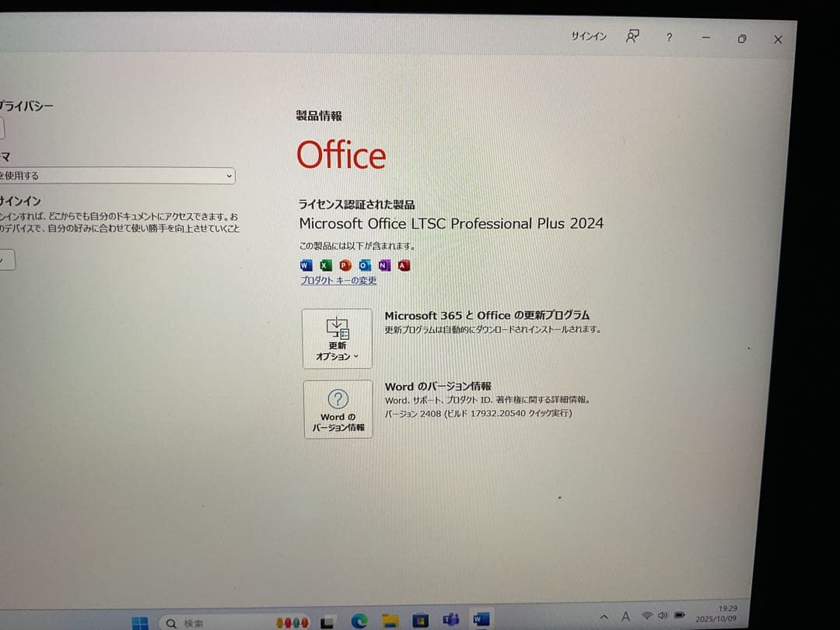Screen dimensions: 840x630
Task: Click the Outlook icon in the products row
Action: pos(364,265)
